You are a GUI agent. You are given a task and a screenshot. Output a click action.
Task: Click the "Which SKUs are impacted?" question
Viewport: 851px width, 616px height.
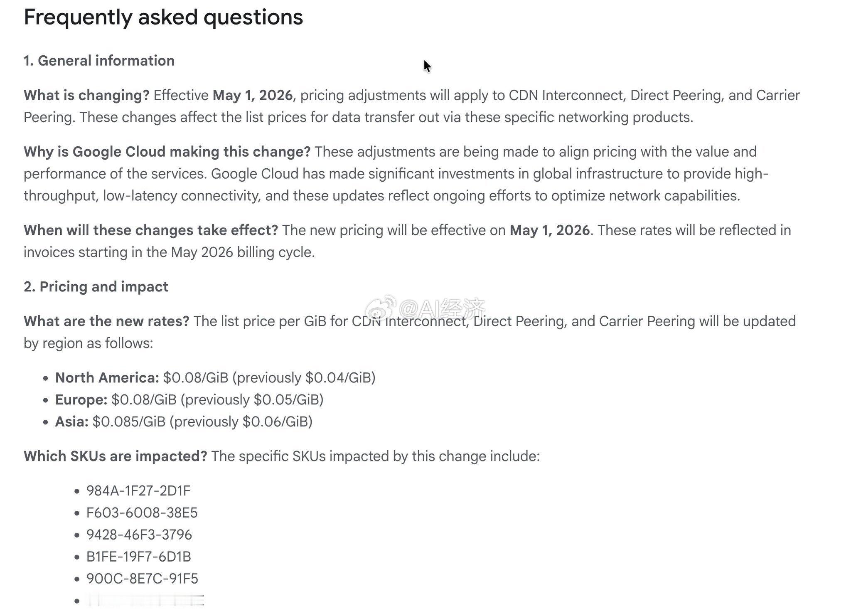(116, 456)
